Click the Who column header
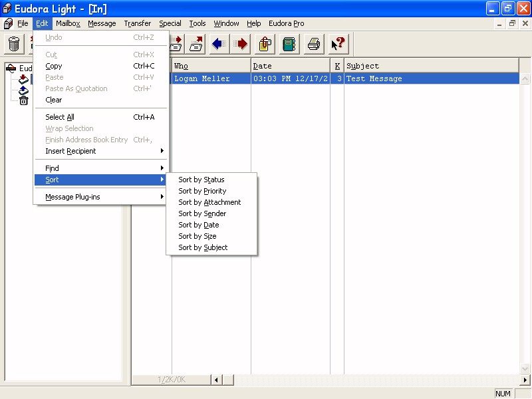The image size is (532, 399). coord(211,66)
